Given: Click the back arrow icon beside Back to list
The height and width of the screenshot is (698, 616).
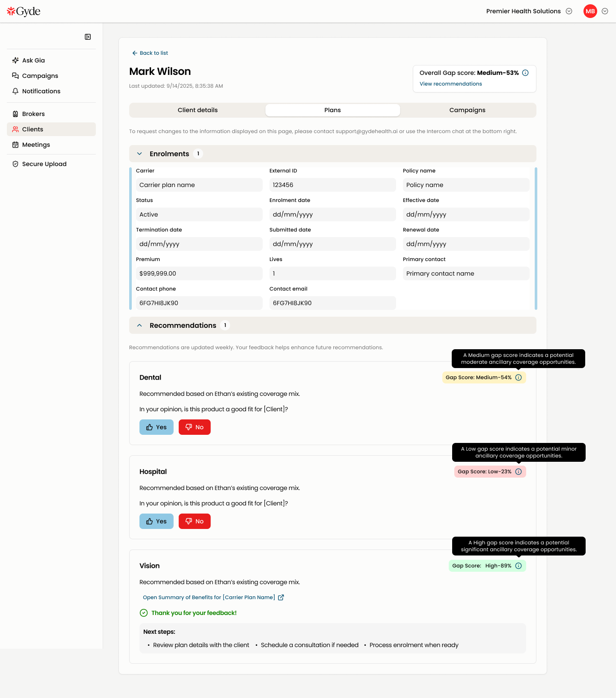Looking at the screenshot, I should (135, 53).
